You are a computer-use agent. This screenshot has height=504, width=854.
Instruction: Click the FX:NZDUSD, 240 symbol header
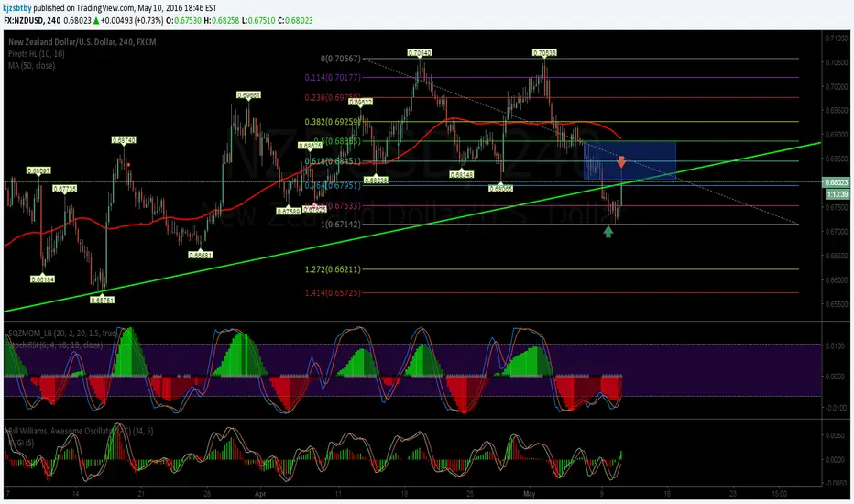(31, 21)
